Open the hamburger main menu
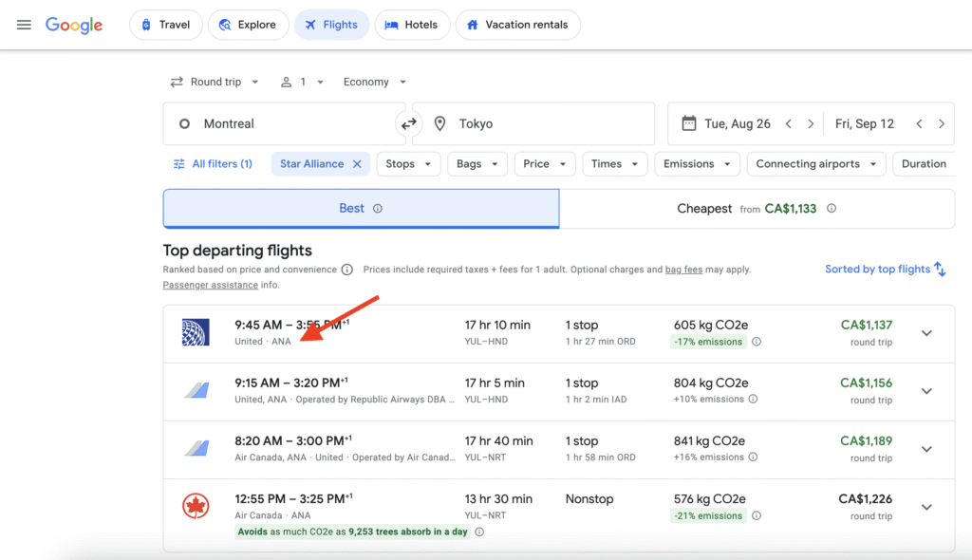Image resolution: width=972 pixels, height=560 pixels. tap(24, 25)
